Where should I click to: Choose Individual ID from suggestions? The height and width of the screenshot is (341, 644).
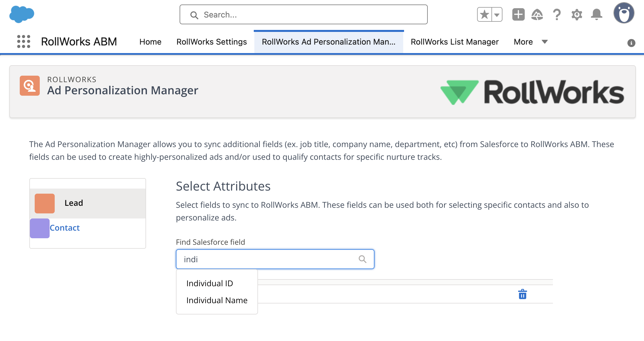click(209, 283)
